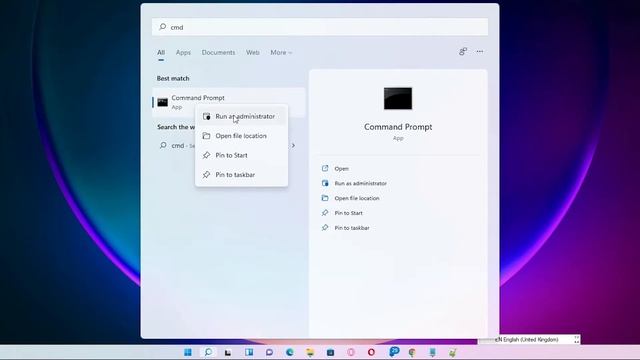This screenshot has height=360, width=640.
Task: Expand the cmd web result chevron
Action: coord(293,145)
